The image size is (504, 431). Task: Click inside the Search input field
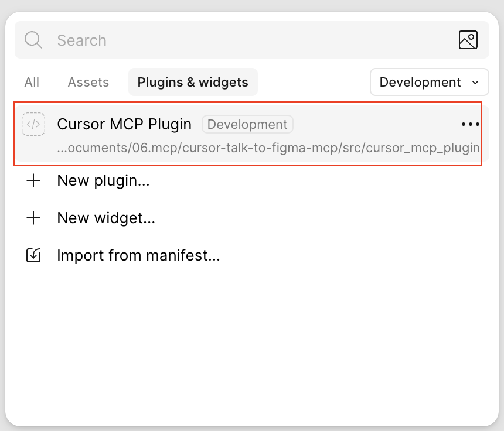point(176,40)
